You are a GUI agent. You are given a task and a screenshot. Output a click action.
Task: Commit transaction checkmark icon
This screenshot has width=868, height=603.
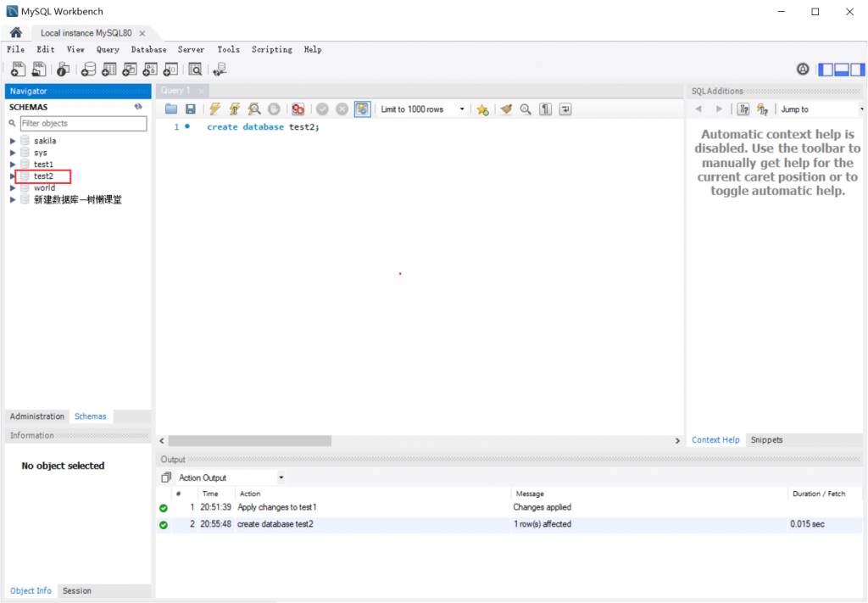pos(322,109)
